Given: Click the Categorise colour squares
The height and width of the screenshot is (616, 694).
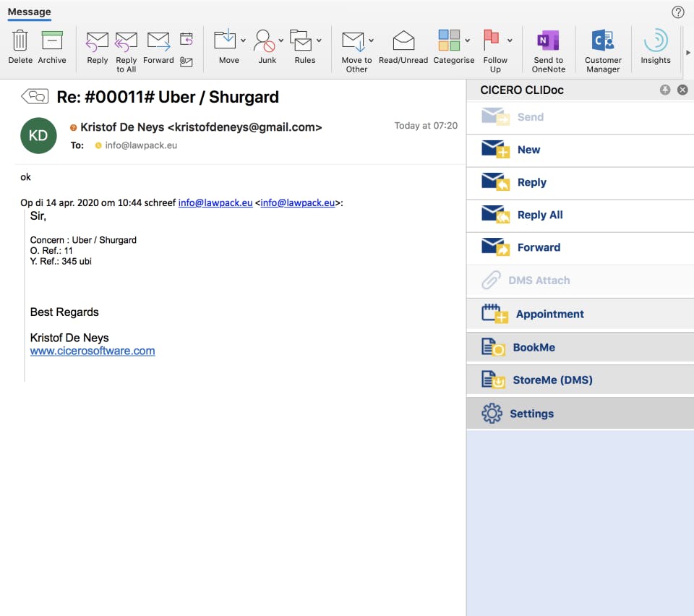Looking at the screenshot, I should [x=449, y=40].
